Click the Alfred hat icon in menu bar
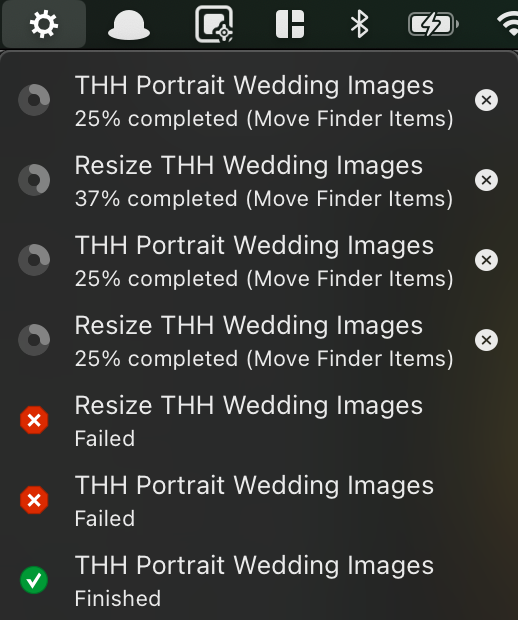 point(129,25)
